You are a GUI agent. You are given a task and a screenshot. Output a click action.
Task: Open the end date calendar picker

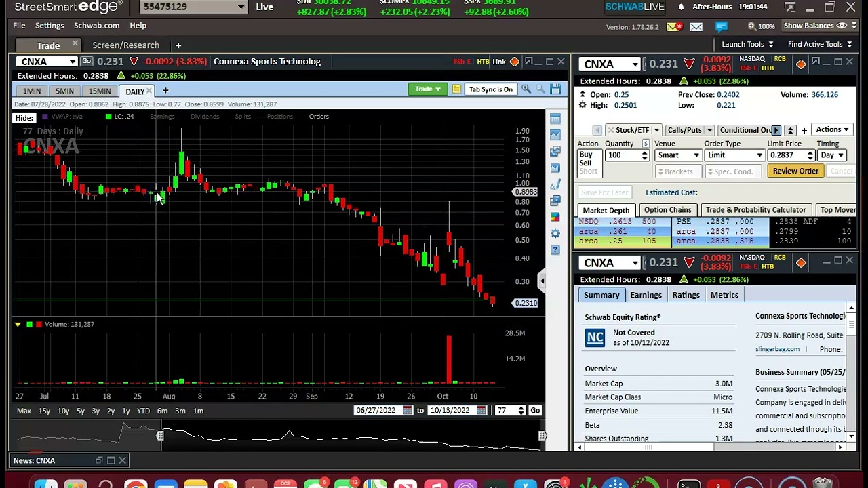tap(481, 411)
